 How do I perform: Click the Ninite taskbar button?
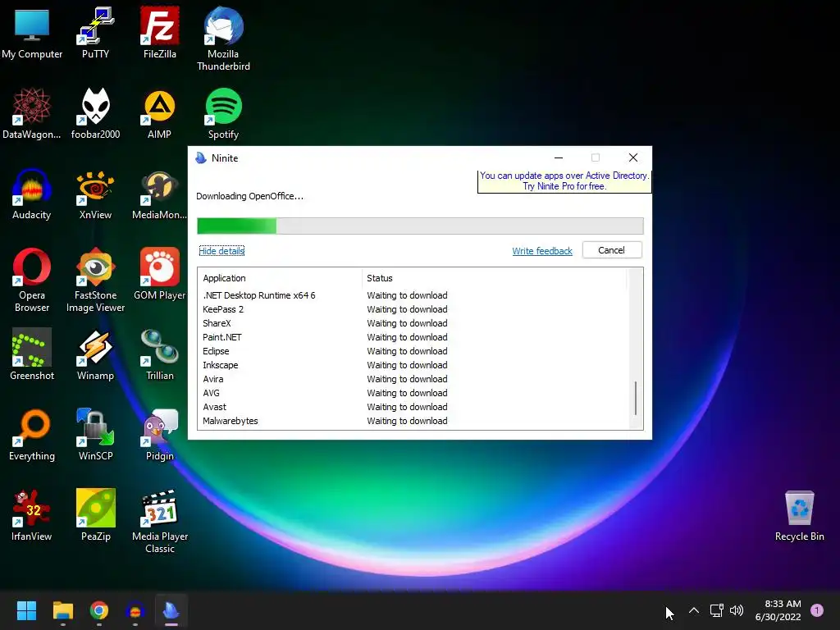point(171,610)
